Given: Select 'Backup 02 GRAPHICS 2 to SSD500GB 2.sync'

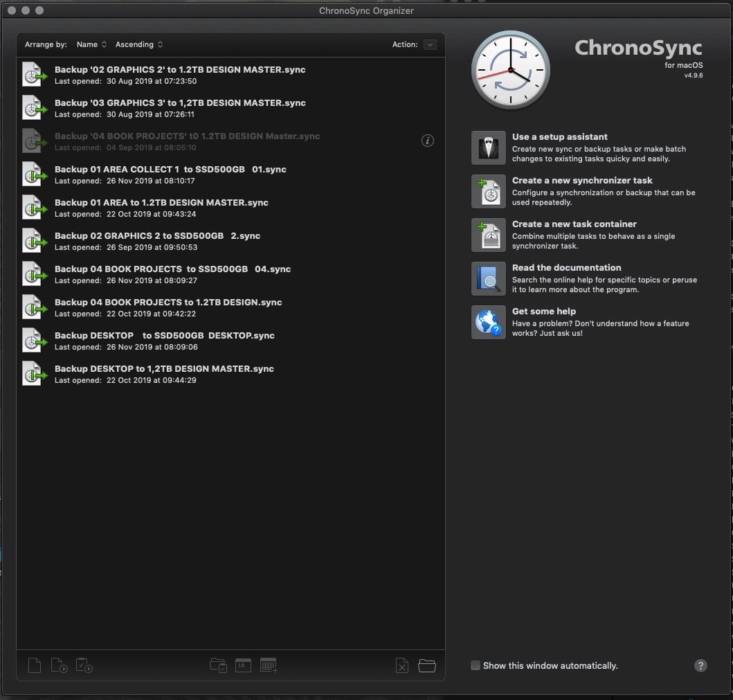Looking at the screenshot, I should click(x=157, y=236).
